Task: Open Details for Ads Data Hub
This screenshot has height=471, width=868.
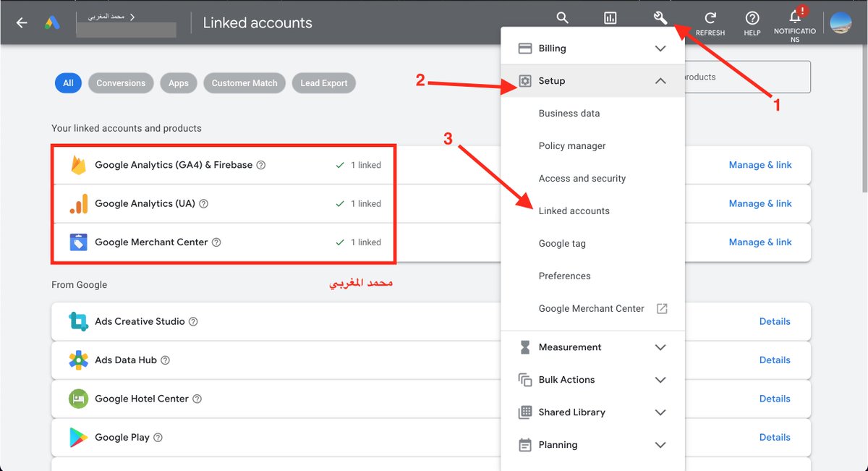Action: point(775,360)
